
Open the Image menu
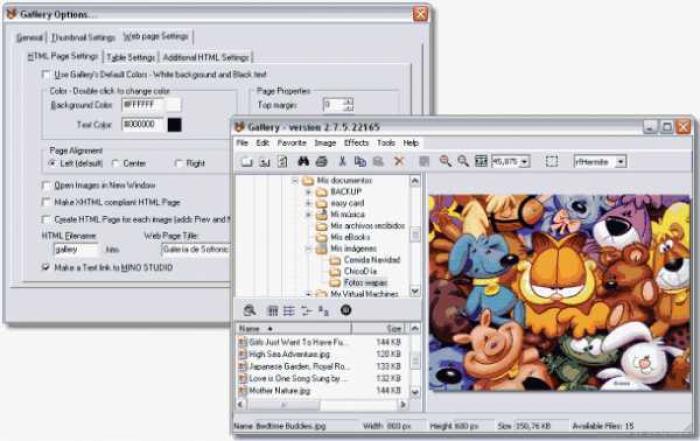[x=325, y=143]
